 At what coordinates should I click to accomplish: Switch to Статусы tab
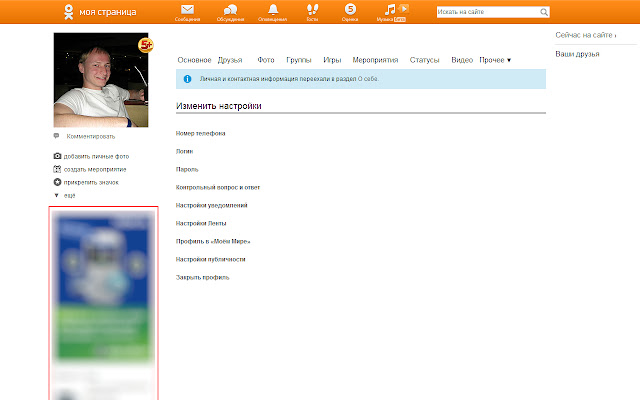424,60
